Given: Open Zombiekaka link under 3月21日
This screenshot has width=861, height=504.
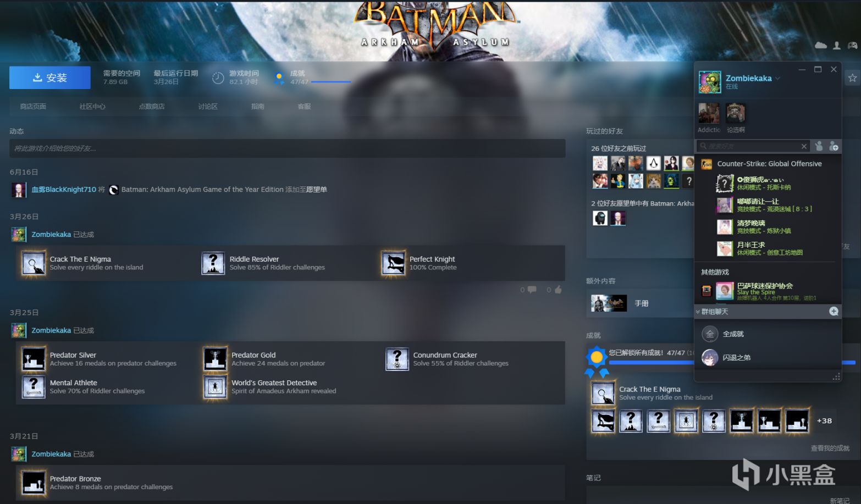Looking at the screenshot, I should click(51, 455).
